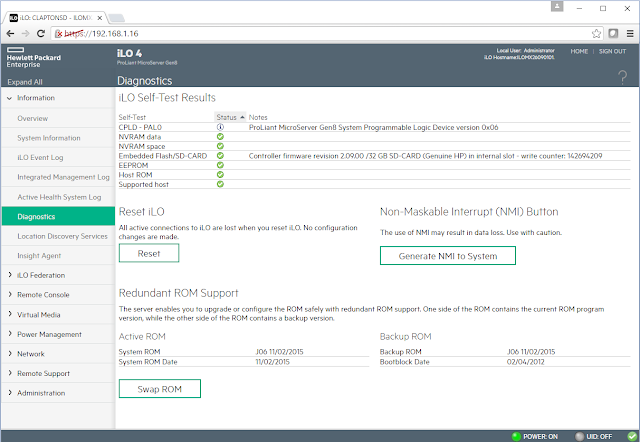This screenshot has width=640, height=442.
Task: Click the SIGN OUT link
Action: (612, 51)
